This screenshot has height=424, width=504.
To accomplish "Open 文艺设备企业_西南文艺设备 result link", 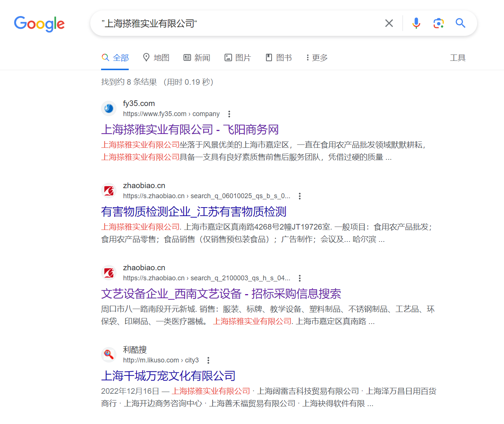I will (x=221, y=294).
